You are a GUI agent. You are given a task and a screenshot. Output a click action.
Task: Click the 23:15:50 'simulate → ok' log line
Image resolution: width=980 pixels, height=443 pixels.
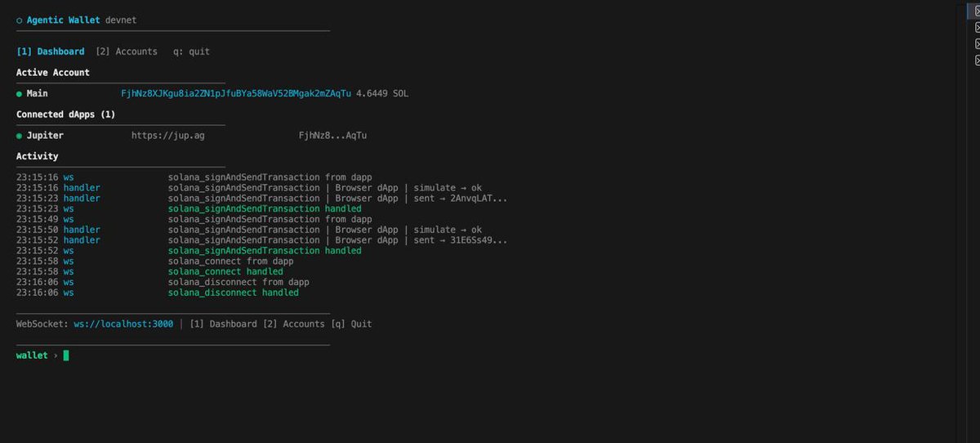coord(325,230)
